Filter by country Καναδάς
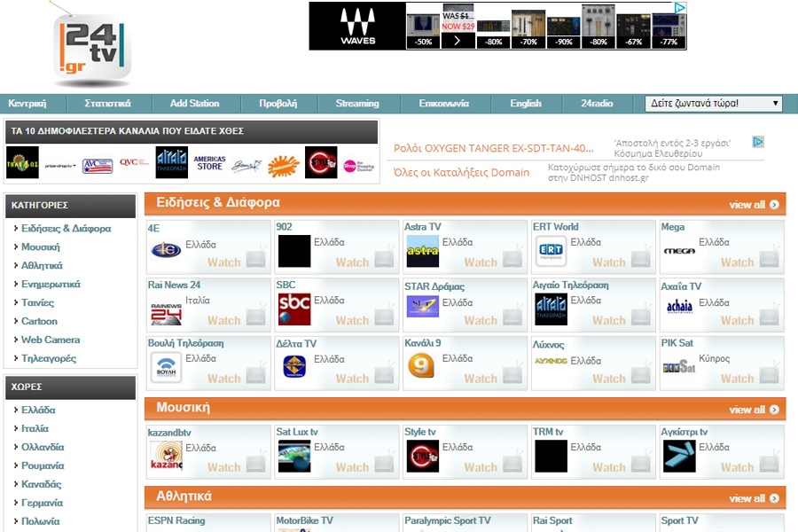798x532 pixels. click(x=41, y=484)
